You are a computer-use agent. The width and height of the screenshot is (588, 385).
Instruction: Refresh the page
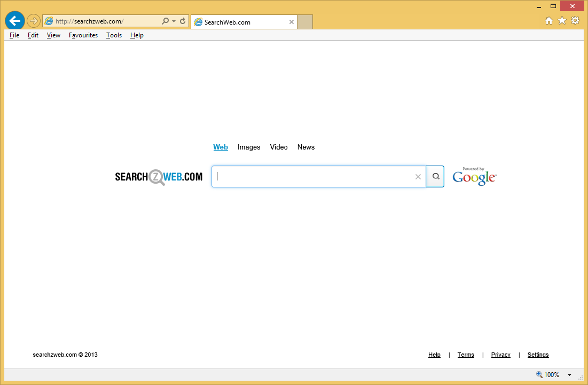tap(183, 21)
